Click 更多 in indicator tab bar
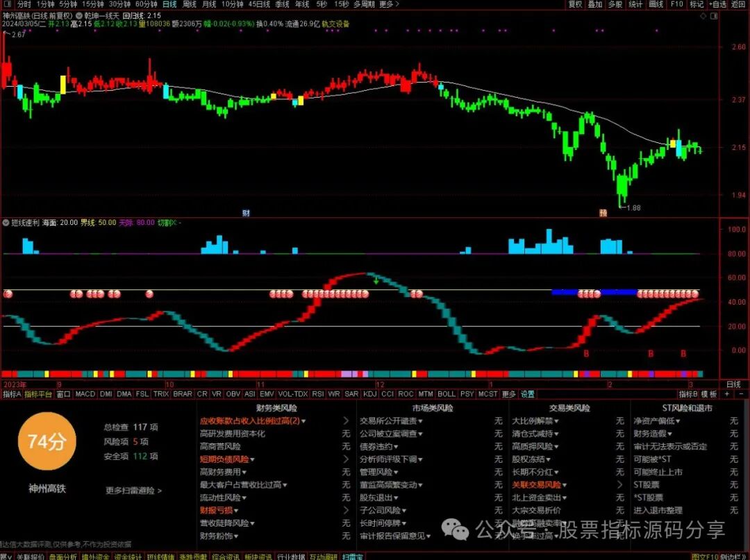The height and width of the screenshot is (560, 750). (509, 393)
